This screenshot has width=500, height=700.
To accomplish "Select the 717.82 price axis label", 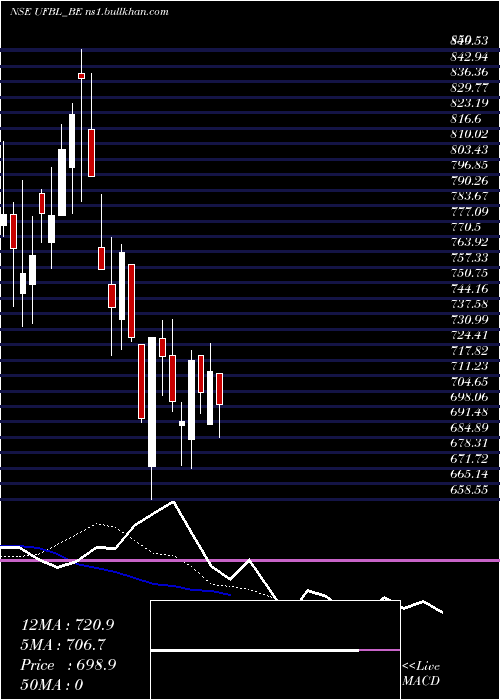I will [x=469, y=350].
